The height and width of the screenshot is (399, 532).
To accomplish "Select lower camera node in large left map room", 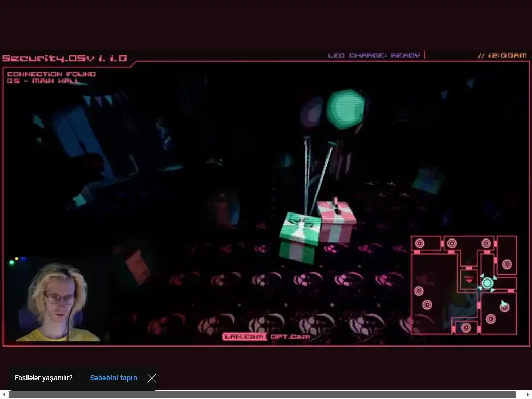I will point(427,304).
